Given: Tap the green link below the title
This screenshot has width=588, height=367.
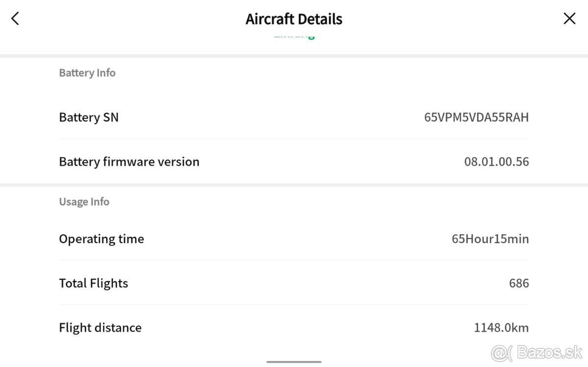Looking at the screenshot, I should [294, 34].
